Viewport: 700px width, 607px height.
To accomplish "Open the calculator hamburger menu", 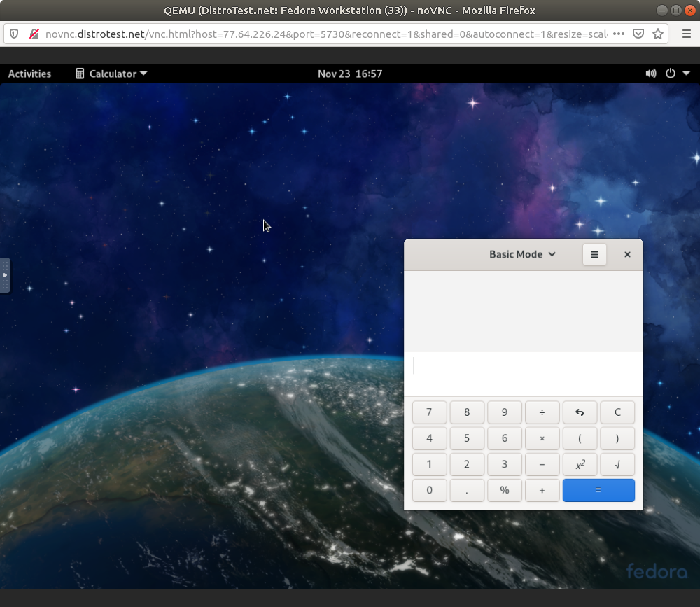I will (594, 255).
